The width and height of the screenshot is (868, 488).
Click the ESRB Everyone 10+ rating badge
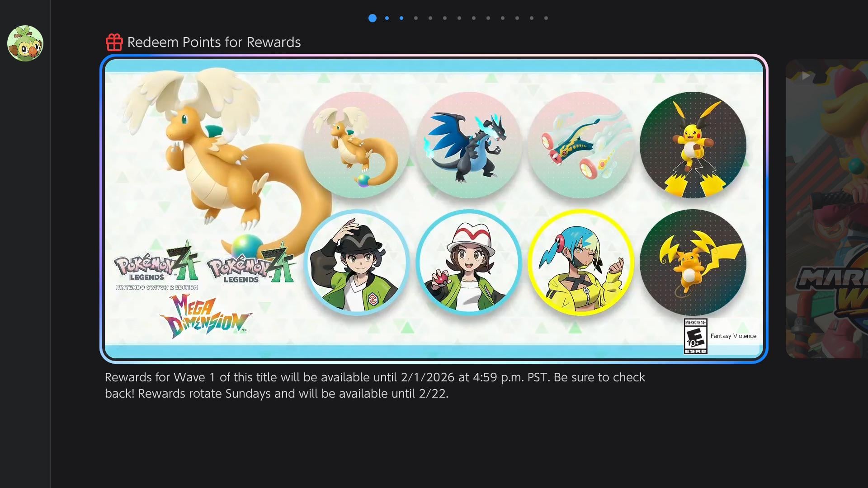[696, 336]
